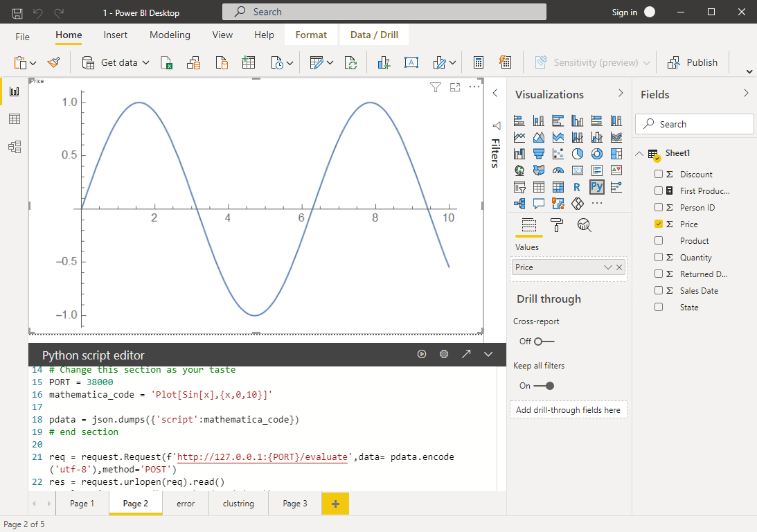The height and width of the screenshot is (532, 757).
Task: Switch to Data view in sidebar
Action: [14, 119]
